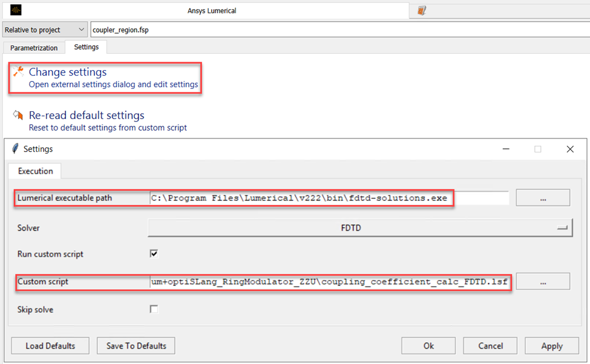
Task: Click the coupler_region.fsp file path field
Action: (339, 30)
